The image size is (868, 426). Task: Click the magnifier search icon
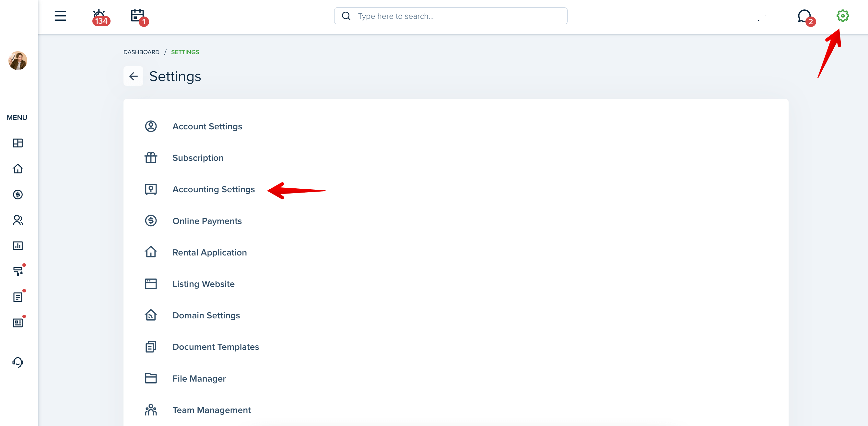point(346,16)
